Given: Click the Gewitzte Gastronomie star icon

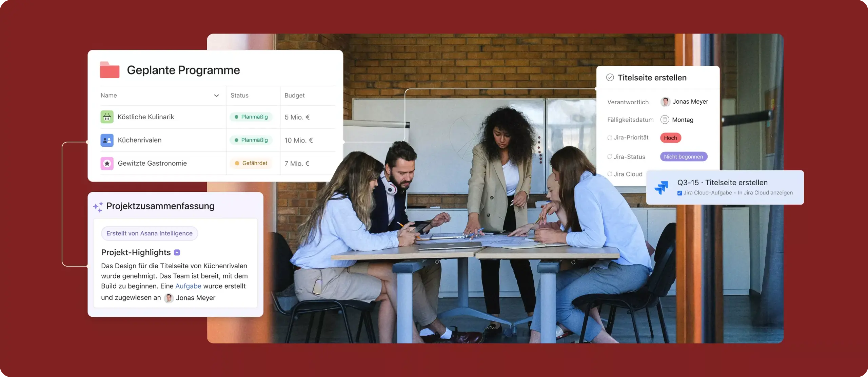Looking at the screenshot, I should coord(106,163).
